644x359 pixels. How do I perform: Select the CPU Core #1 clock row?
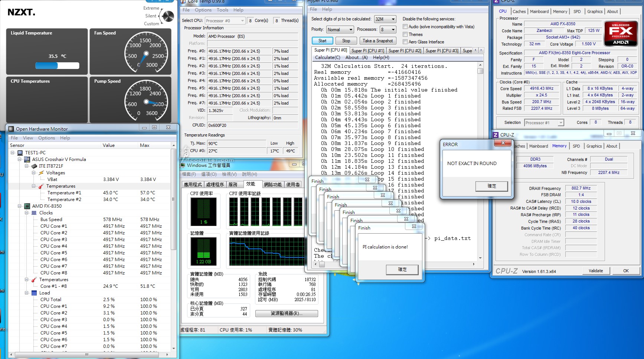[89, 226]
